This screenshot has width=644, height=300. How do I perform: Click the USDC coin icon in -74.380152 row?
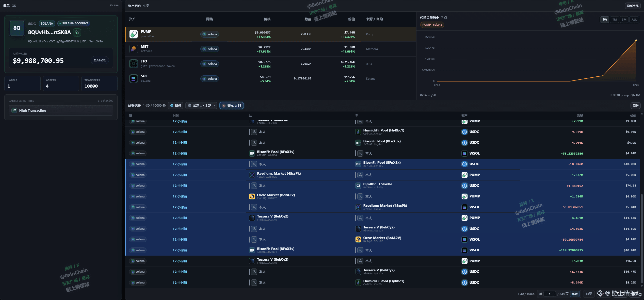click(x=464, y=186)
